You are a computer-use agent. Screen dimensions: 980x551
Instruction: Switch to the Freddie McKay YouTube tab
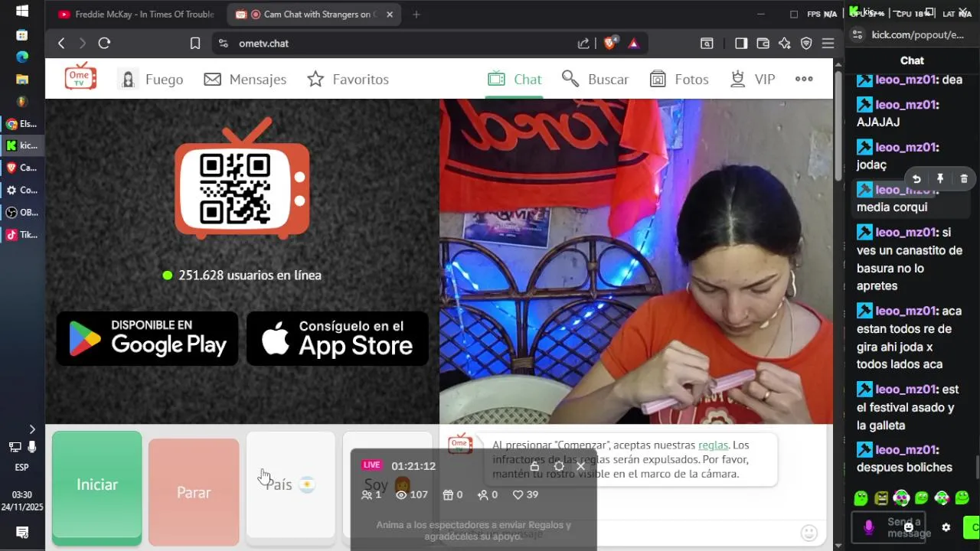coord(138,15)
